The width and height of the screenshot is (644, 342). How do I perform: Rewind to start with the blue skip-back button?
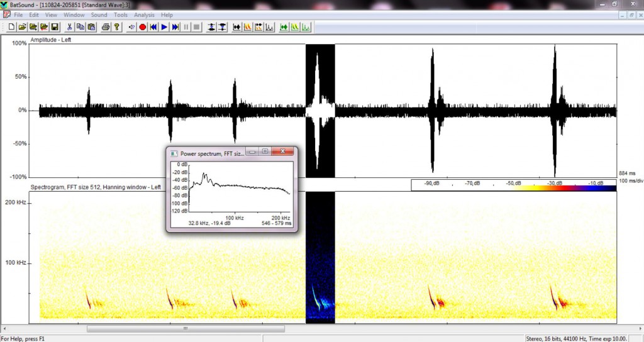pyautogui.click(x=153, y=27)
